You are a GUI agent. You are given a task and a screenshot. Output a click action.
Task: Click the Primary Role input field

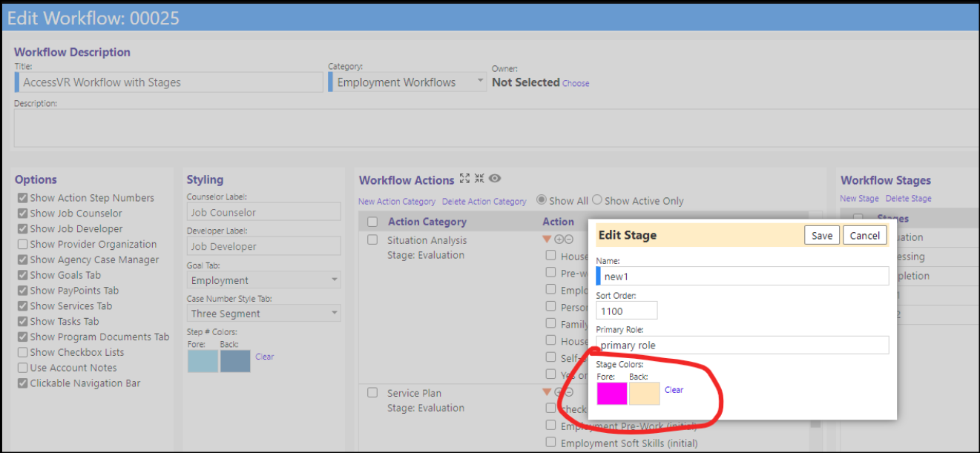coord(742,345)
